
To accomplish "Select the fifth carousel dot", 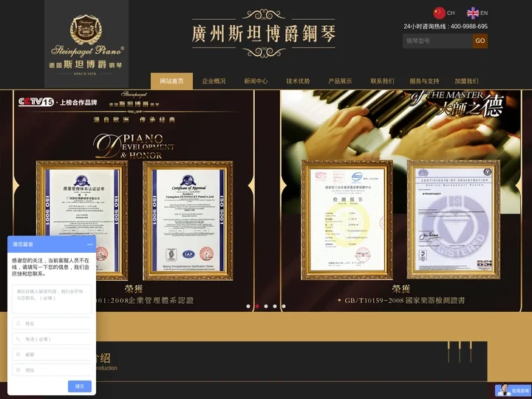I will point(284,307).
